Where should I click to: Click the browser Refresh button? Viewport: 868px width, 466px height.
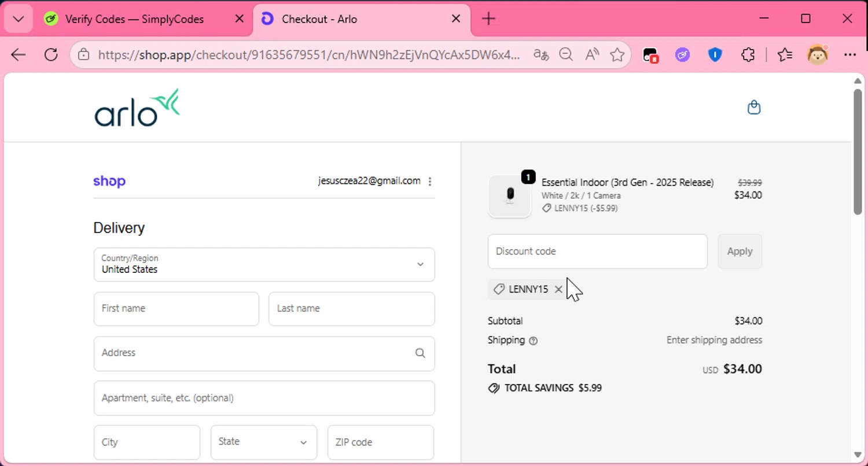click(51, 55)
